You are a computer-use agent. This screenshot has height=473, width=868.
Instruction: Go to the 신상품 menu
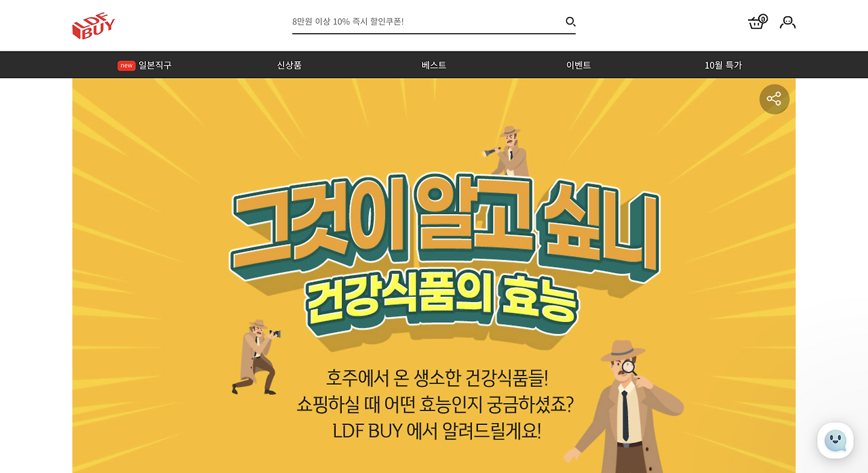[x=289, y=65]
